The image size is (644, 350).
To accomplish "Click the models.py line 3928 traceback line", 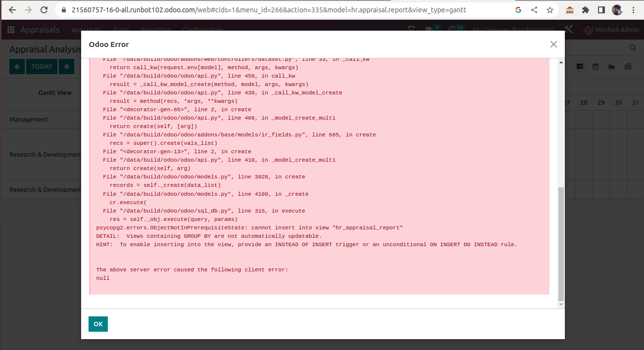I will pos(204,177).
